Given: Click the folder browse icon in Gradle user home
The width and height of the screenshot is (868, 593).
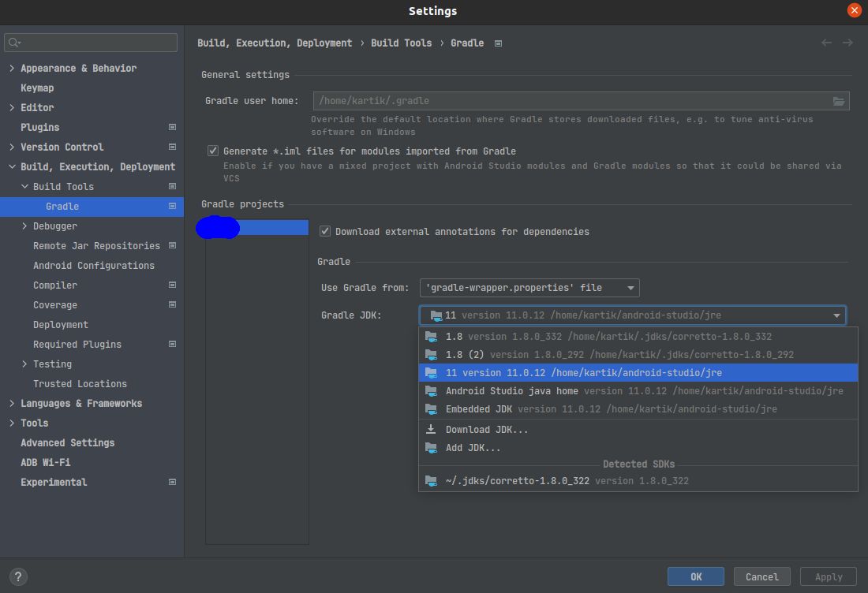Looking at the screenshot, I should pyautogui.click(x=839, y=101).
